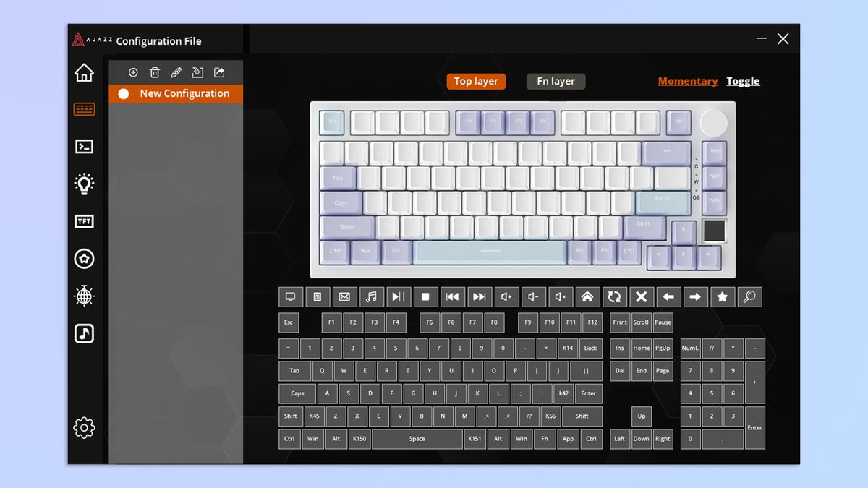This screenshot has width=868, height=488.
Task: Select the mail media key icon
Action: click(x=344, y=296)
